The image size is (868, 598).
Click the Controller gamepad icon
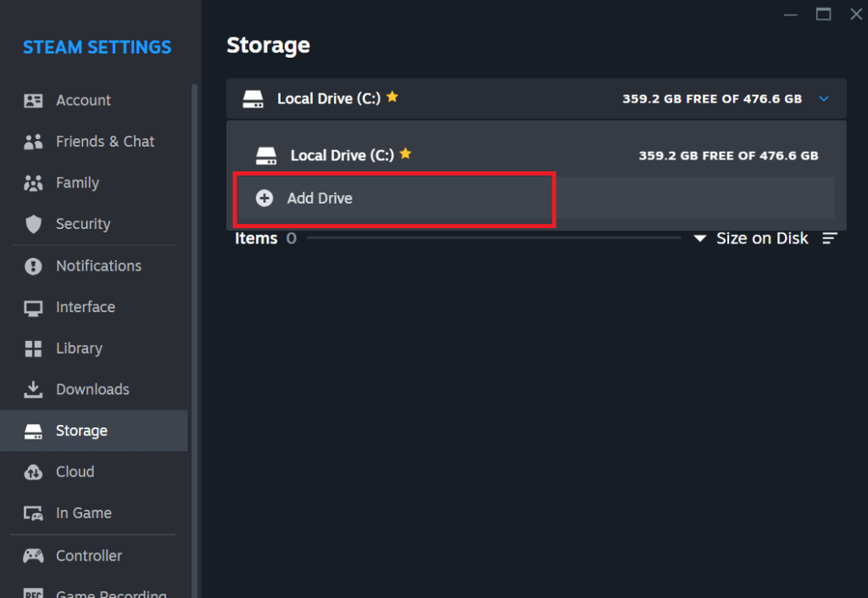coord(33,556)
